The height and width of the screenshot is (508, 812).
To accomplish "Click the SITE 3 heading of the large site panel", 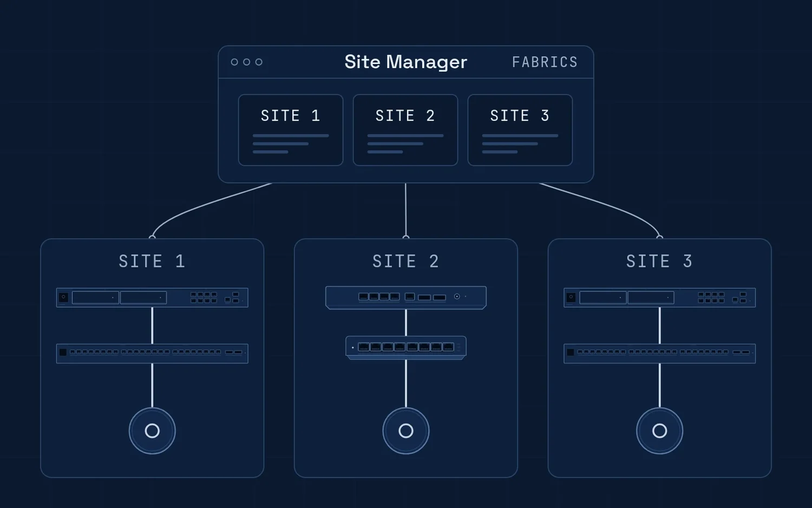I will [659, 262].
